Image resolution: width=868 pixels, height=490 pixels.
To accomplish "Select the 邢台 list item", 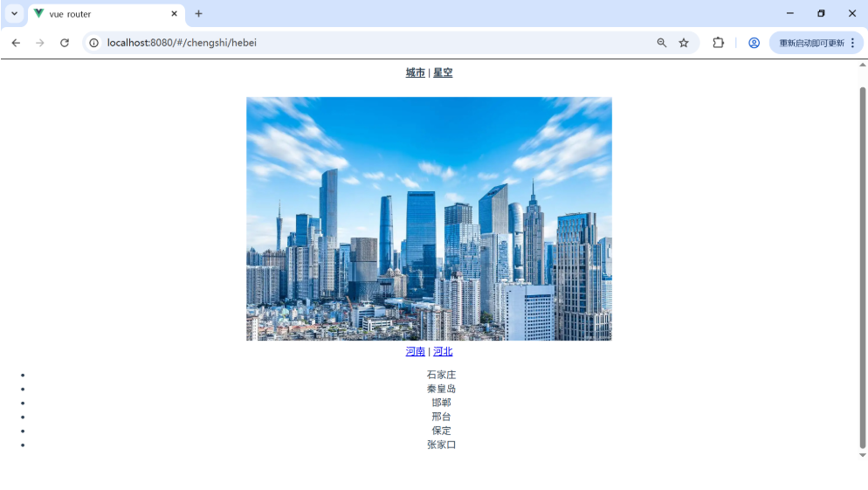I will [441, 417].
